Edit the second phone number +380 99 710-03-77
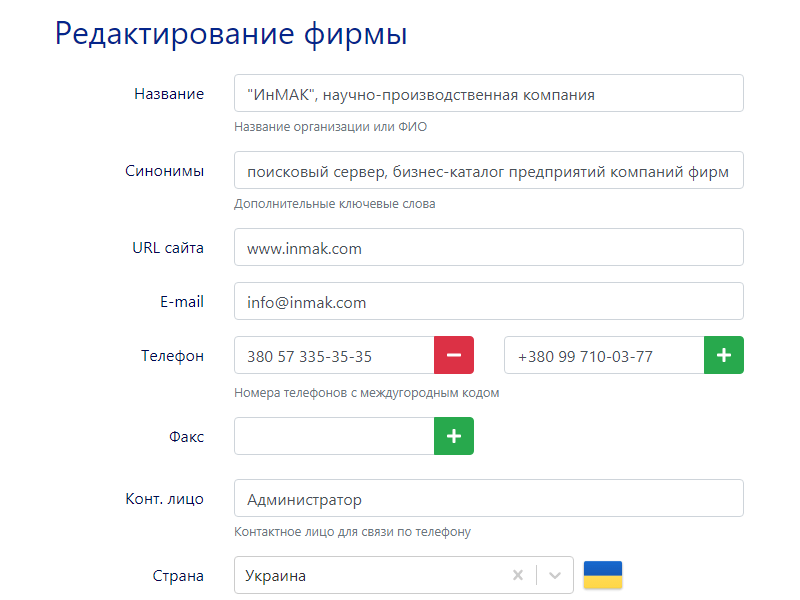Screen dimensions: 800x600 tap(604, 355)
